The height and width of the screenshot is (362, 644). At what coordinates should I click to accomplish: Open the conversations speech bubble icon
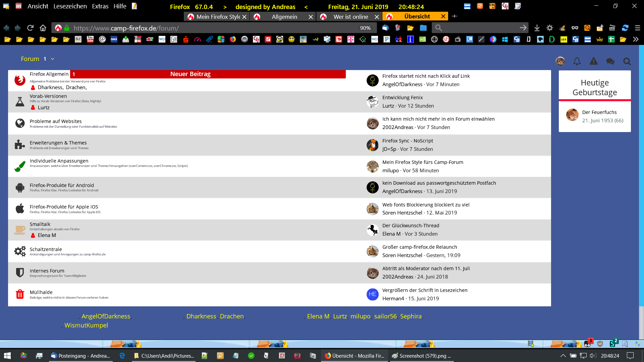coord(610,61)
